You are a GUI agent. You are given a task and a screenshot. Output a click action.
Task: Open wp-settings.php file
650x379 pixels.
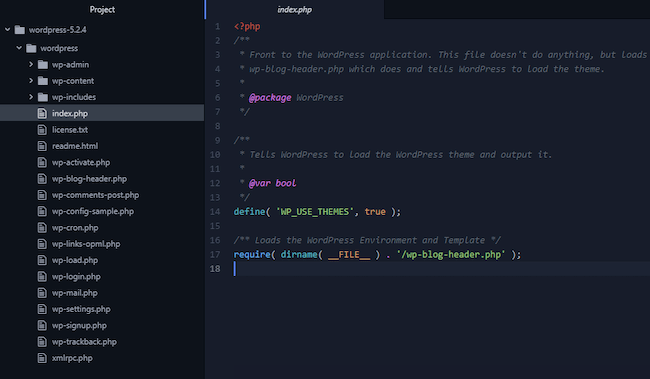tap(81, 309)
